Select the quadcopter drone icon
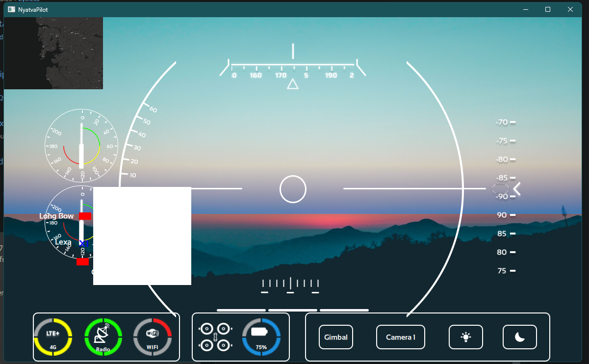 pyautogui.click(x=215, y=337)
